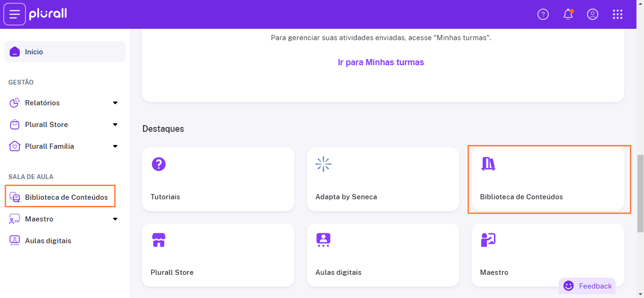Image resolution: width=644 pixels, height=298 pixels.
Task: Select Início in the sidebar
Action: pos(65,52)
